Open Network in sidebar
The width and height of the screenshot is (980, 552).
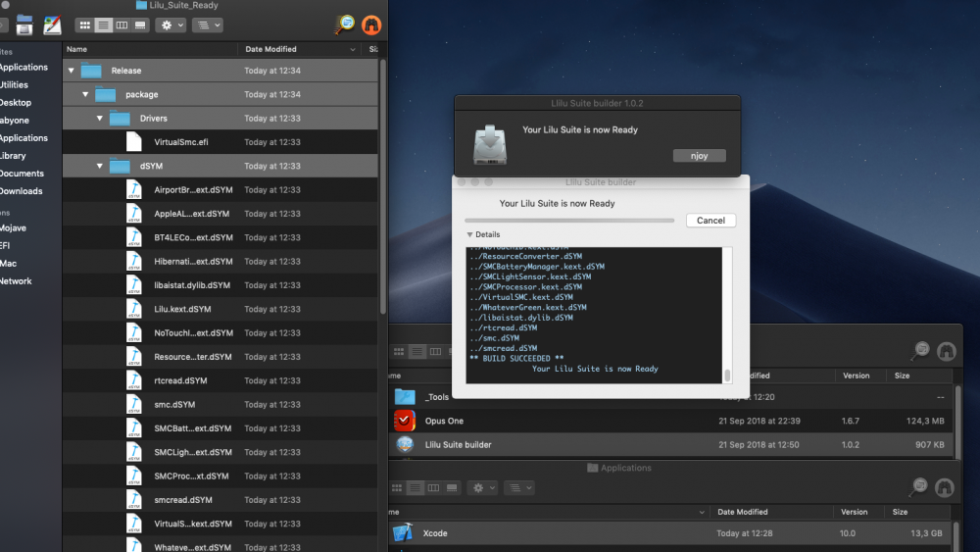point(16,281)
